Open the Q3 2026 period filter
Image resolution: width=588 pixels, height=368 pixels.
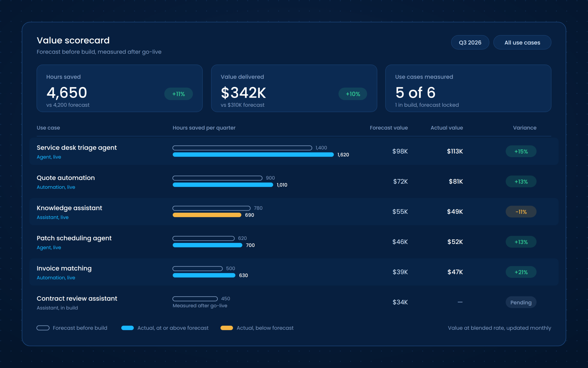click(x=470, y=43)
